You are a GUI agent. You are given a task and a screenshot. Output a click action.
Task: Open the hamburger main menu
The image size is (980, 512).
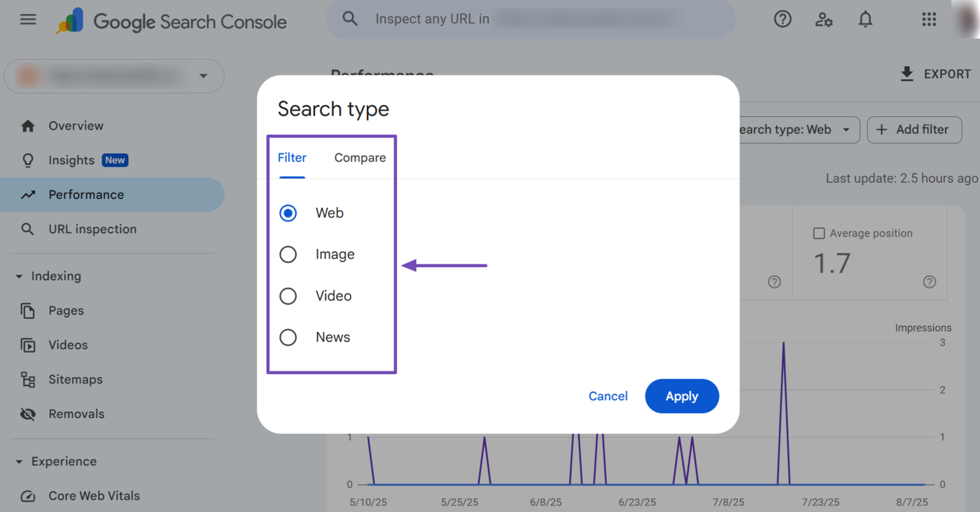[x=28, y=20]
